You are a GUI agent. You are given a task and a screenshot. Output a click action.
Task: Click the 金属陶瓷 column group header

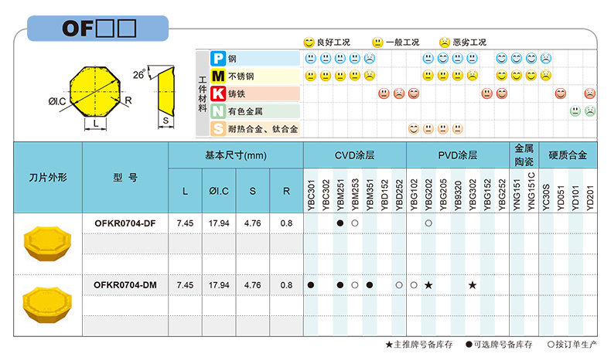(x=524, y=155)
